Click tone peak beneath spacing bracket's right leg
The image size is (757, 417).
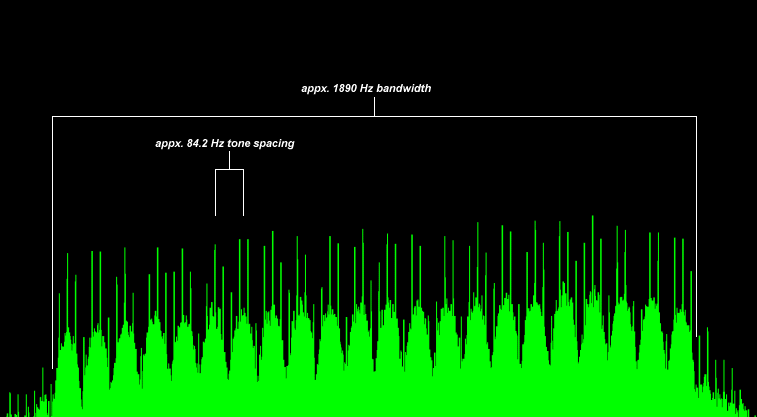pos(243,330)
